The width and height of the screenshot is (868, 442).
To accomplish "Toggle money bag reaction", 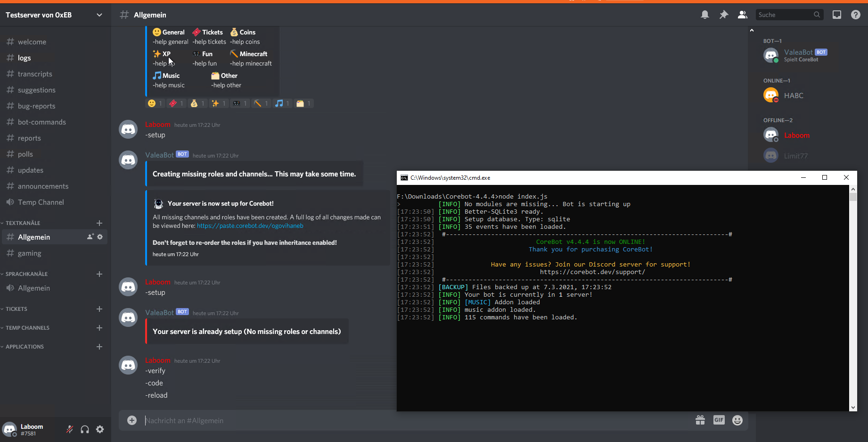I will tap(197, 103).
